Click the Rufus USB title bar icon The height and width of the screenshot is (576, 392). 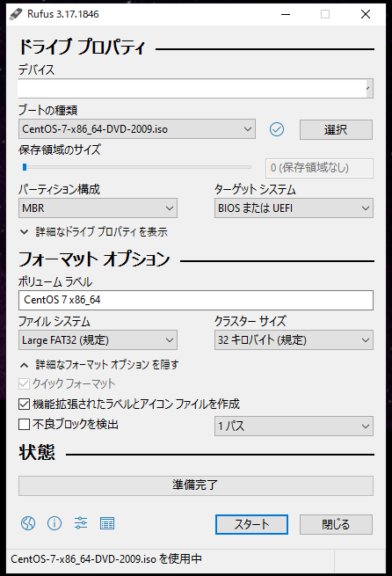(16, 14)
